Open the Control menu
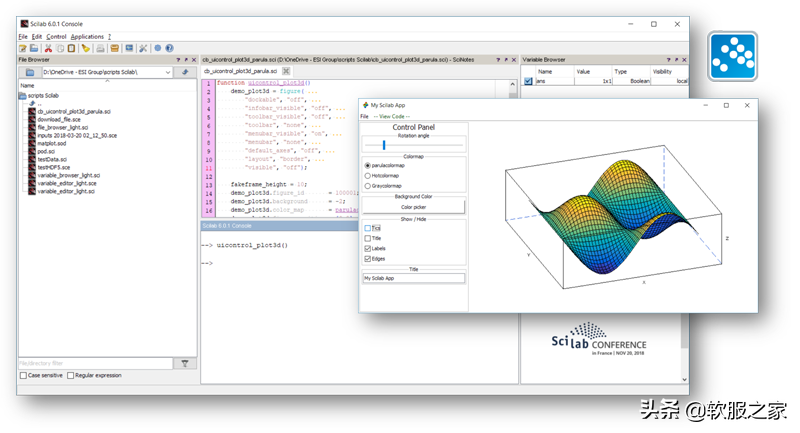Viewport: 800px width, 433px height. click(56, 37)
